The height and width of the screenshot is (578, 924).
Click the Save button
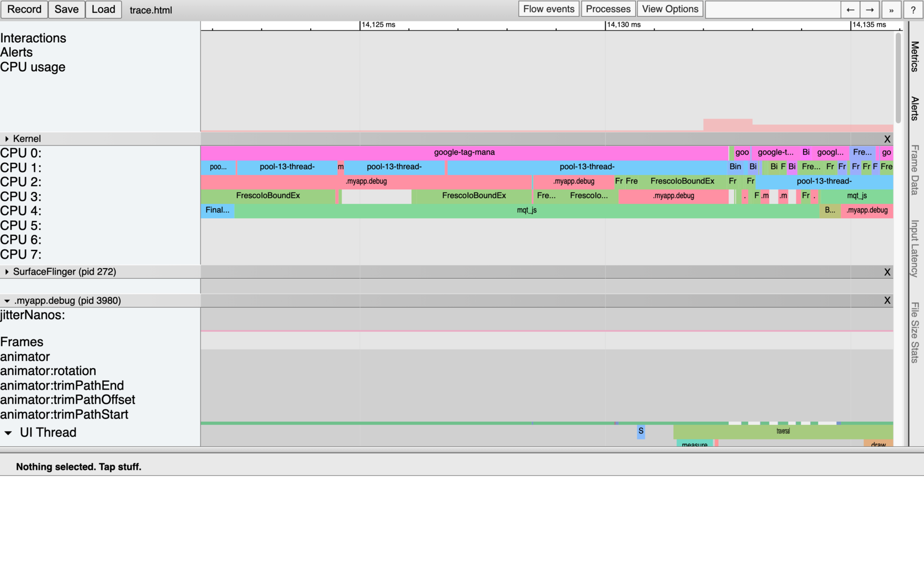[66, 9]
